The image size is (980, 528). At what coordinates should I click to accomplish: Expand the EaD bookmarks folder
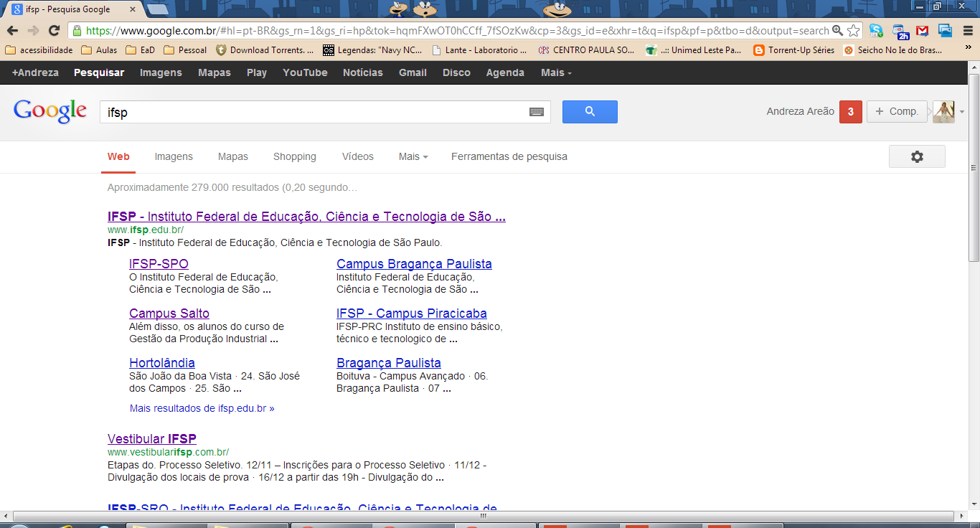(140, 50)
